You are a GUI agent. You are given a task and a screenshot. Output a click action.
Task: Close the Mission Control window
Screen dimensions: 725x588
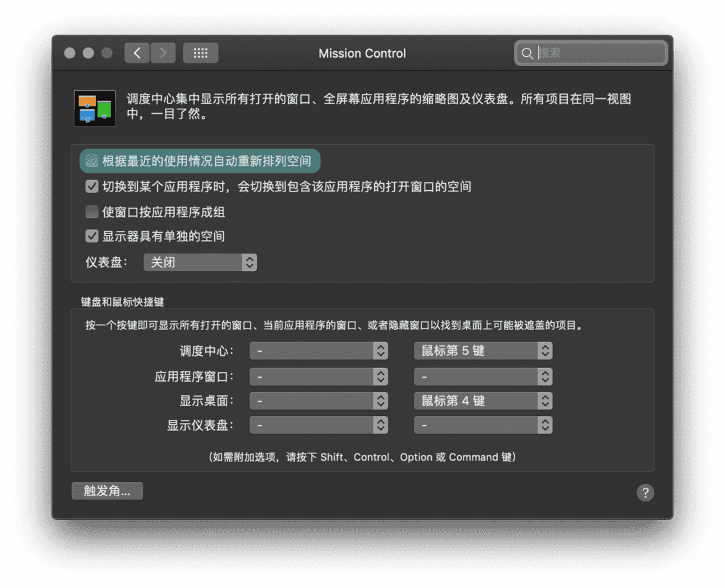pos(70,53)
